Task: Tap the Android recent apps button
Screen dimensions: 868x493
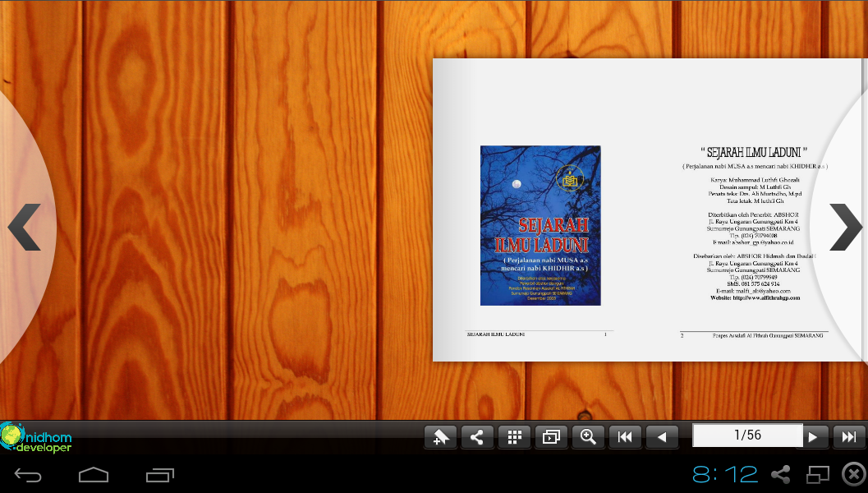Action: click(x=160, y=475)
